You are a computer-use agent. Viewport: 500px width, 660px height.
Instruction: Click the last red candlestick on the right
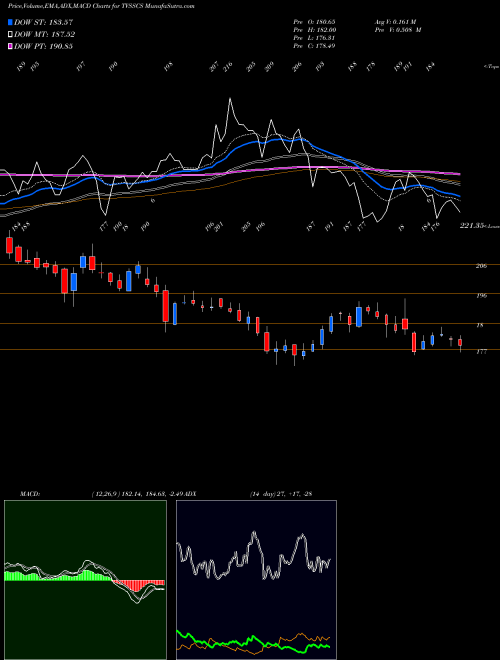[x=460, y=343]
